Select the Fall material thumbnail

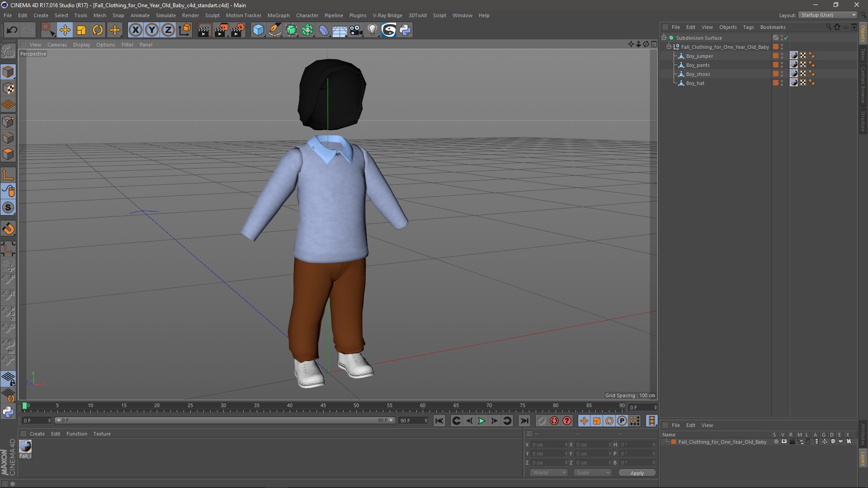(25, 447)
